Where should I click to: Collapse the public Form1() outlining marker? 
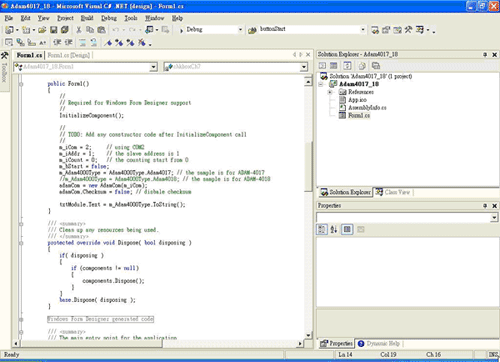[21, 84]
